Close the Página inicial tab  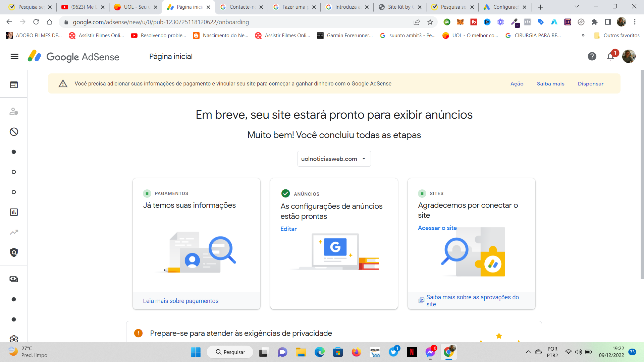pos(208,7)
